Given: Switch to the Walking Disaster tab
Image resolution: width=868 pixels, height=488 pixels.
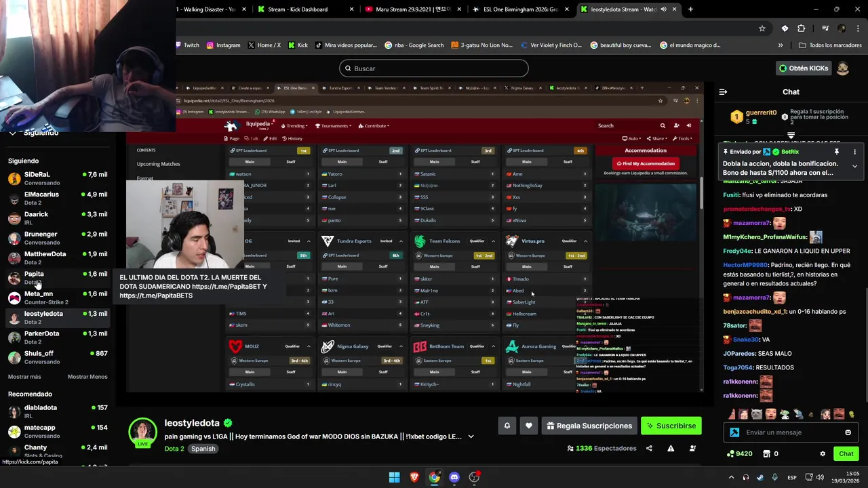Looking at the screenshot, I should click(214, 9).
